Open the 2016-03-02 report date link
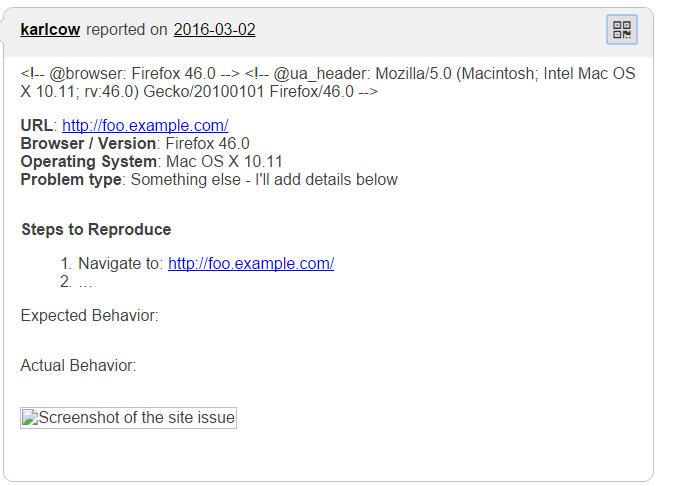The width and height of the screenshot is (675, 486). pos(214,30)
